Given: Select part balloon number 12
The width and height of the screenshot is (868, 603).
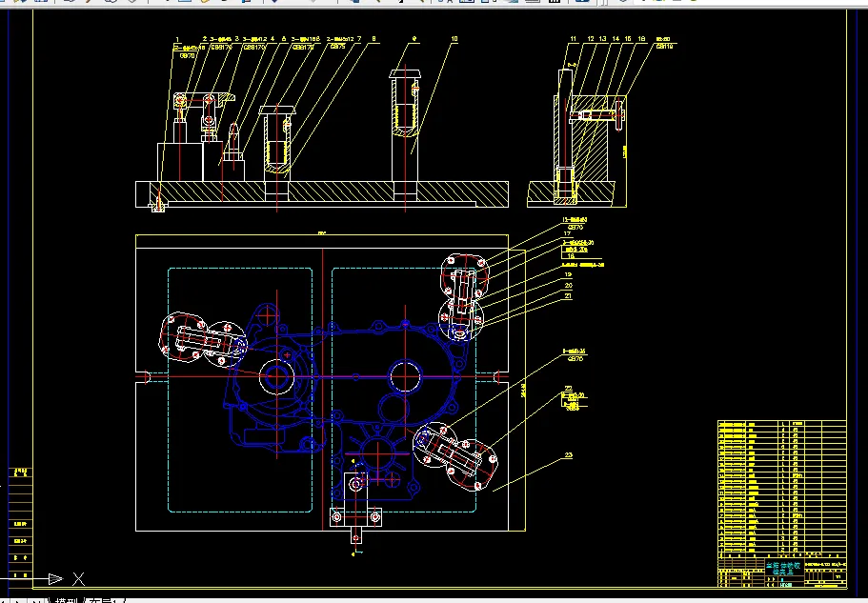Looking at the screenshot, I should [x=591, y=39].
